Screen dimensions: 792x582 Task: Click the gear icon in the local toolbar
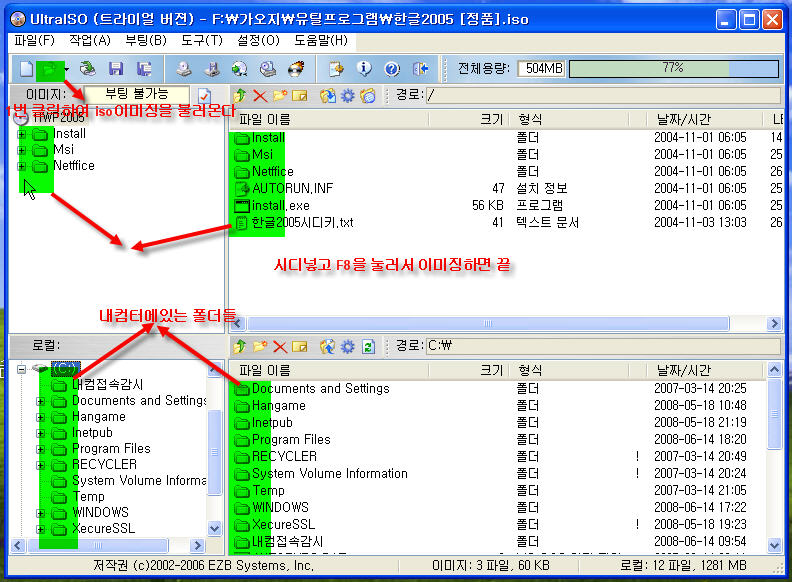click(348, 347)
